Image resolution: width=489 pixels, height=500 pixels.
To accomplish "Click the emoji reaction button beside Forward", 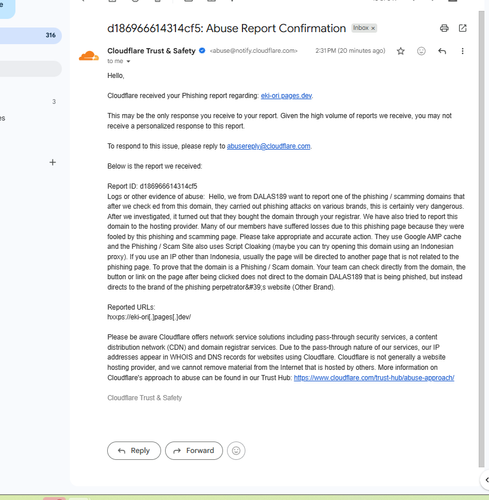I will pyautogui.click(x=236, y=451).
